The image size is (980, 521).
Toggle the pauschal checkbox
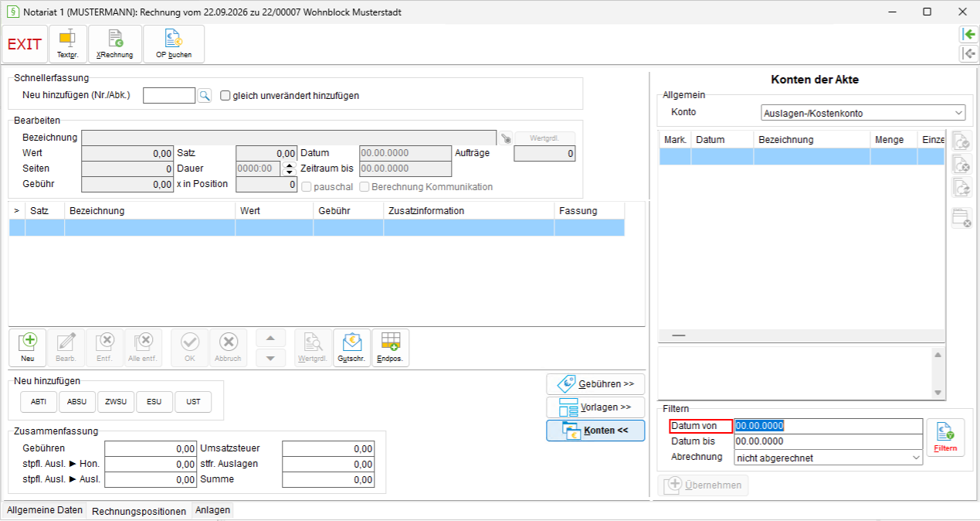click(307, 186)
